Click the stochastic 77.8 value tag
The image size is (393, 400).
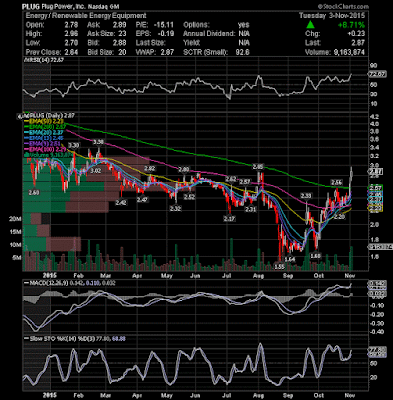376,350
